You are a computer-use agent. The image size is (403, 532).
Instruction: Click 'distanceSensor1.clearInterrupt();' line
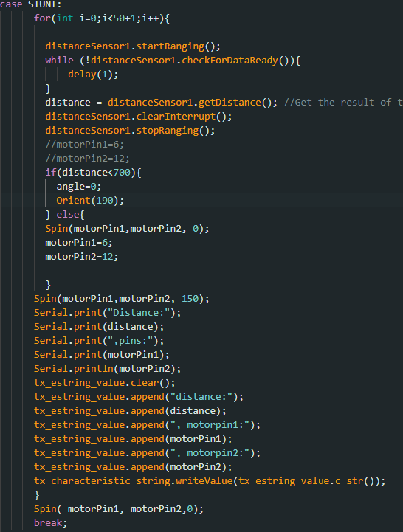click(139, 117)
